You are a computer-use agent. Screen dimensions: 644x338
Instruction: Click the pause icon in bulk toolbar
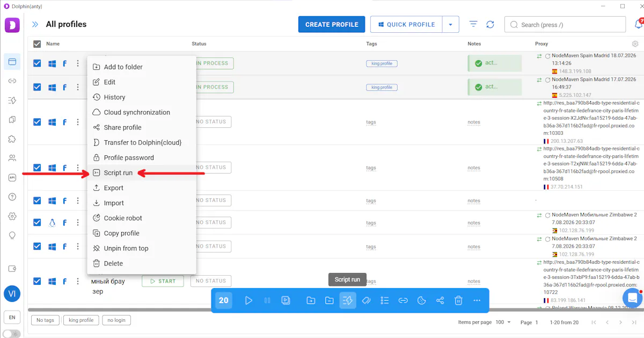pos(267,300)
